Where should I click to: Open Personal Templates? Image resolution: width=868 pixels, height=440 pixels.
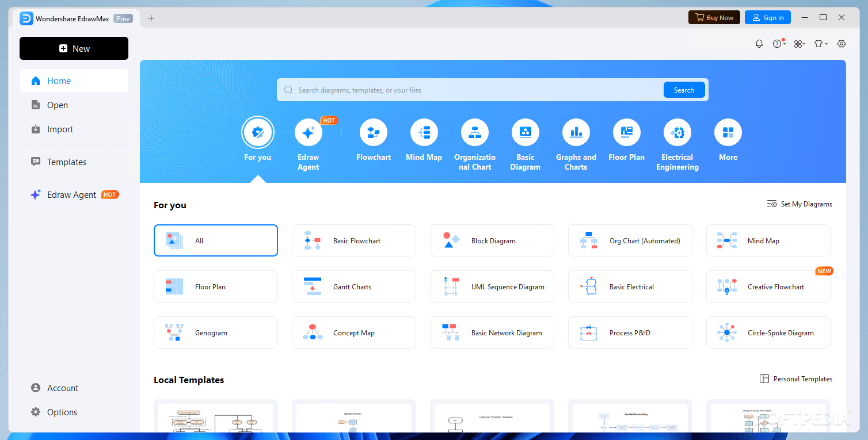[x=796, y=378]
